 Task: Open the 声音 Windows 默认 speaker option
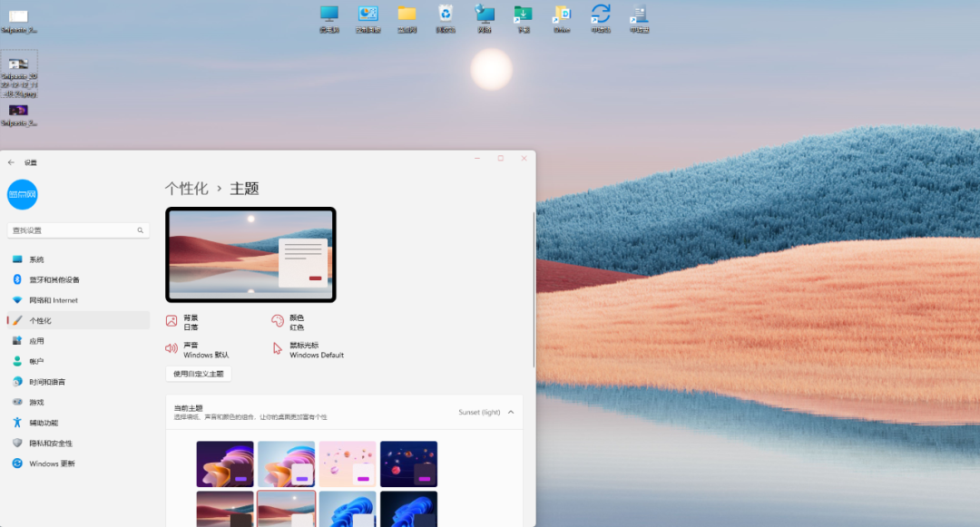198,349
